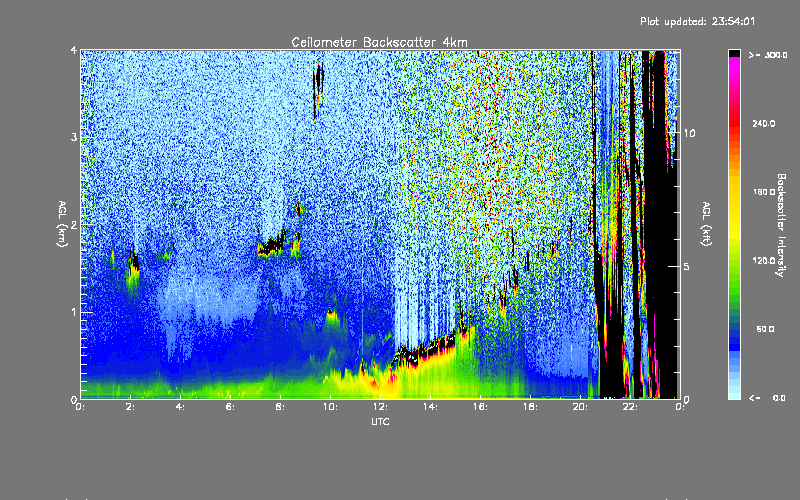Click the "120.0" colorbar value

point(764,261)
